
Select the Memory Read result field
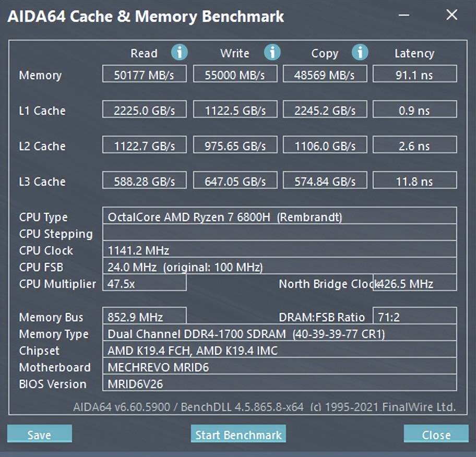(x=144, y=74)
